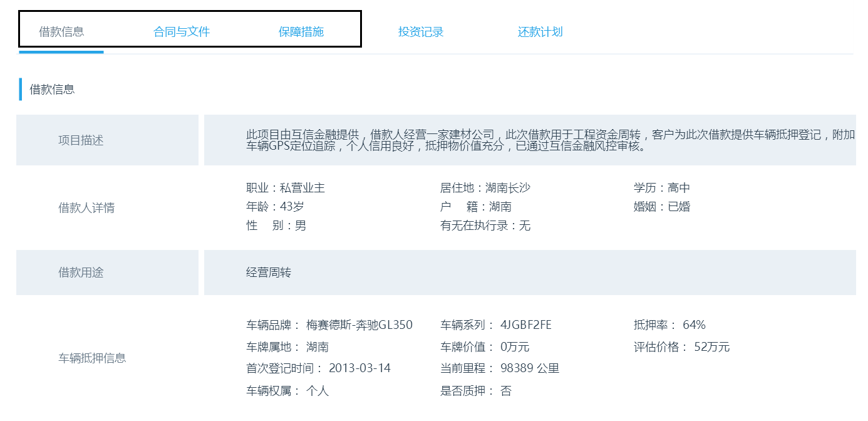Go to the 投资记录 tab

[x=421, y=32]
